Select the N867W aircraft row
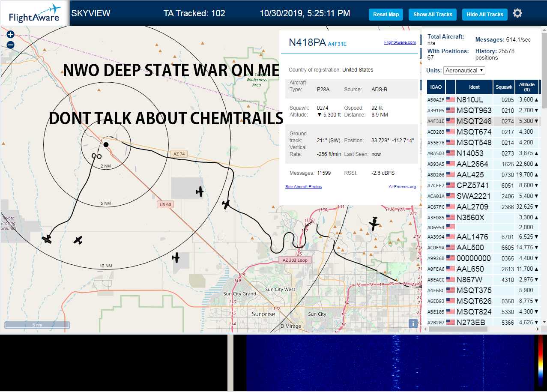The width and height of the screenshot is (547, 392). (484, 280)
